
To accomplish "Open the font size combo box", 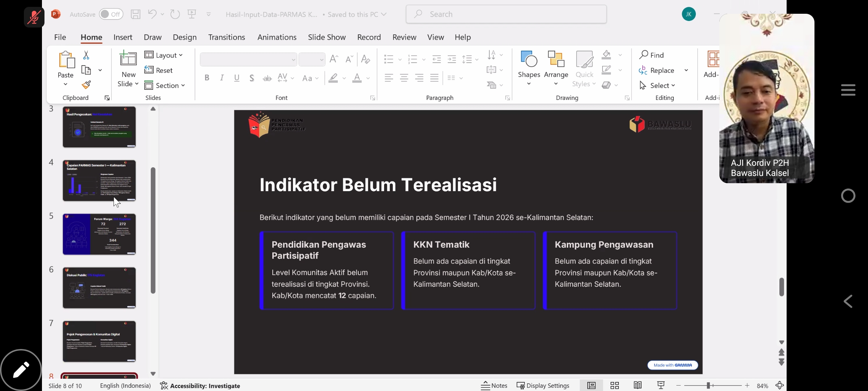I will (311, 59).
